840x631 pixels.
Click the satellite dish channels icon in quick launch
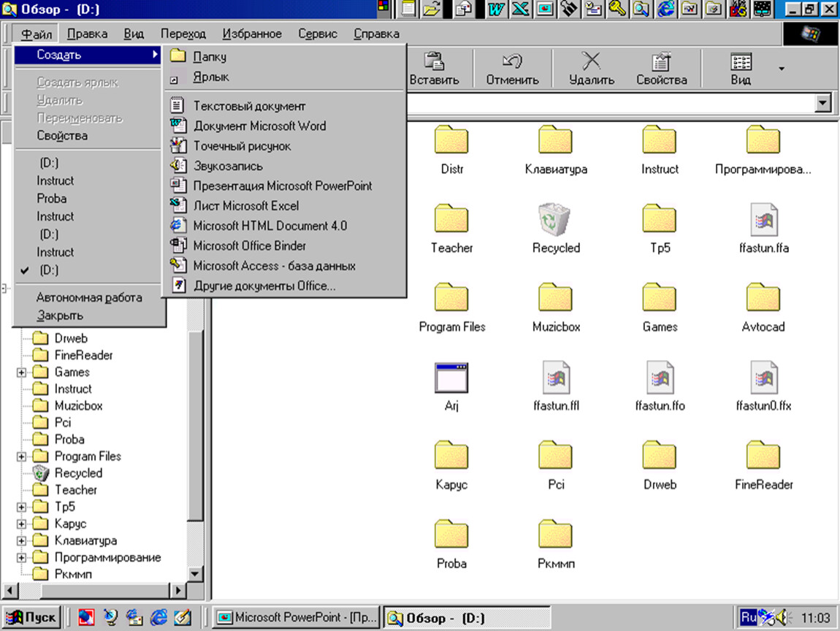coord(110,618)
